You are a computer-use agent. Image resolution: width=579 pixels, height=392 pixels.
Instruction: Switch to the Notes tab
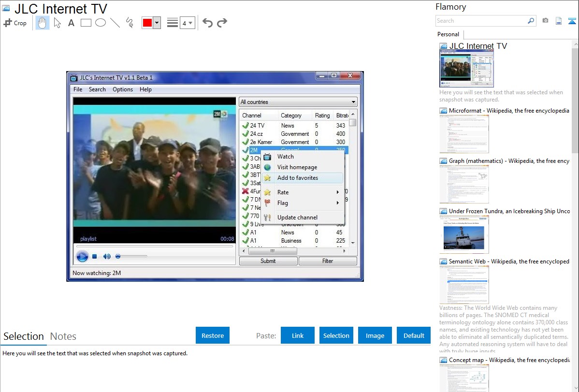63,336
